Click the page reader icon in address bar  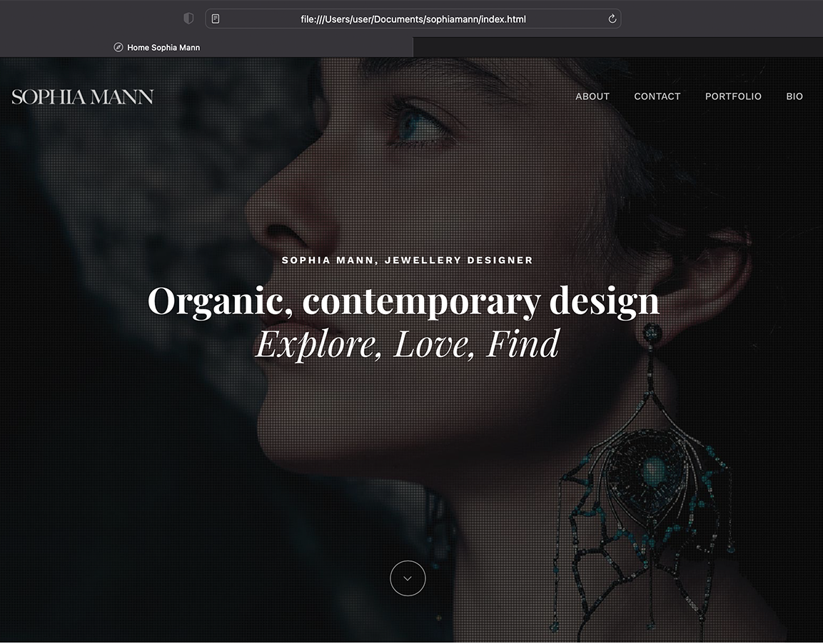coord(215,19)
